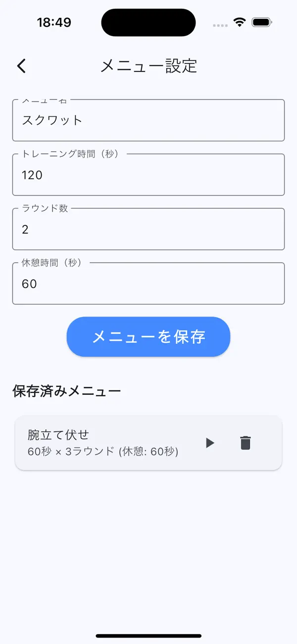Delete the 腕立て伏せ menu using the trash icon
This screenshot has height=644, width=297.
tap(245, 443)
